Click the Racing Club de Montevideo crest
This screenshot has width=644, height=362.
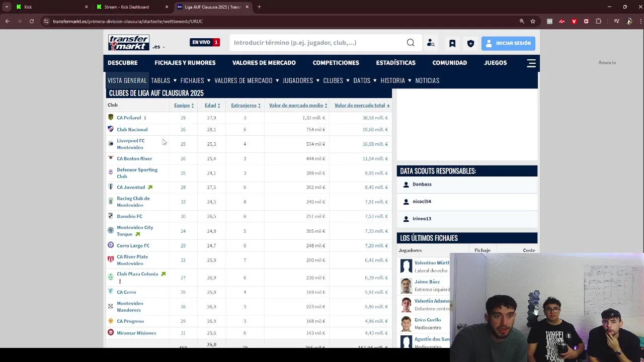pos(111,201)
